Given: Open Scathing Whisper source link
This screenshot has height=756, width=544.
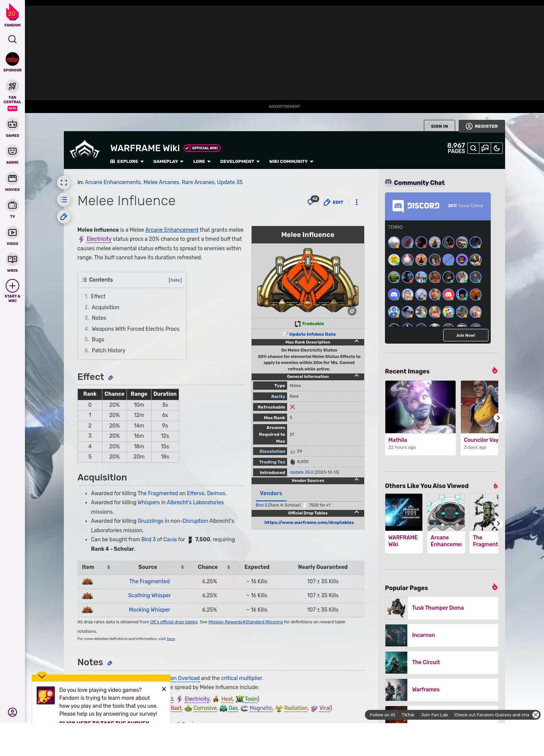Looking at the screenshot, I should (x=150, y=595).
